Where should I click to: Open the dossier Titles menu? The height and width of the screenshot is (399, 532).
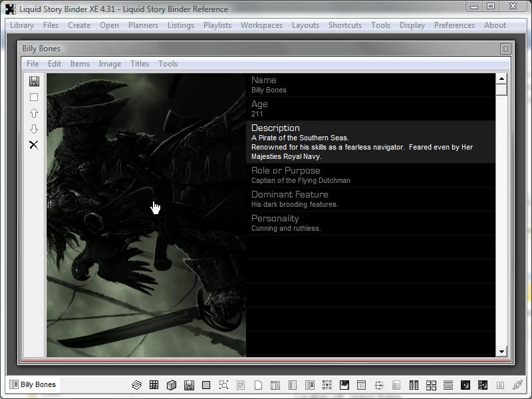pos(140,64)
